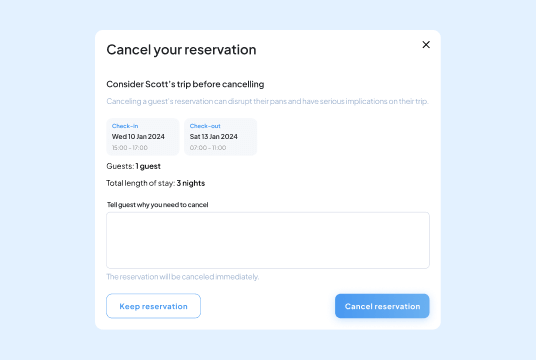Confirm with the Cancel reservation button
This screenshot has height=360, width=536.
pos(382,306)
